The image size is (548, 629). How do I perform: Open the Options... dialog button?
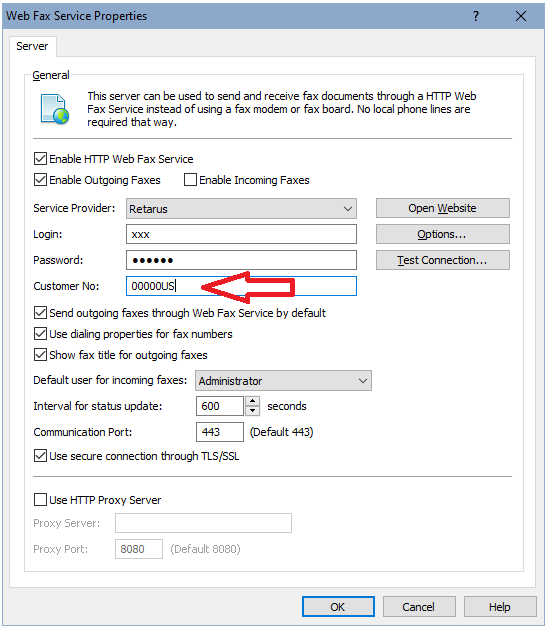tap(442, 234)
